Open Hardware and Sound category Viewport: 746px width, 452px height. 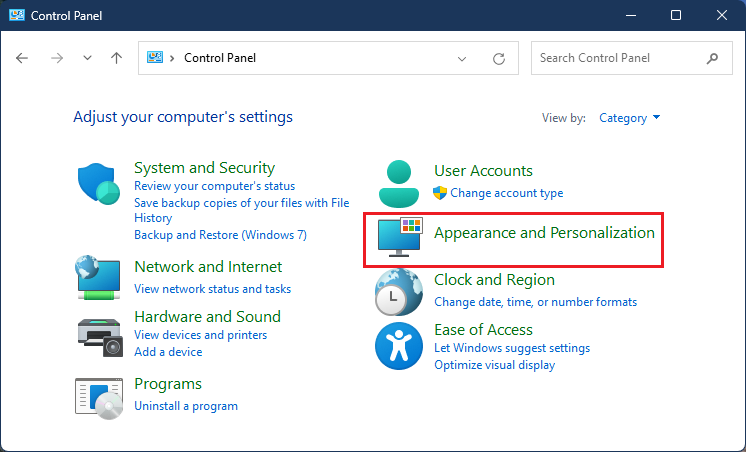[207, 316]
